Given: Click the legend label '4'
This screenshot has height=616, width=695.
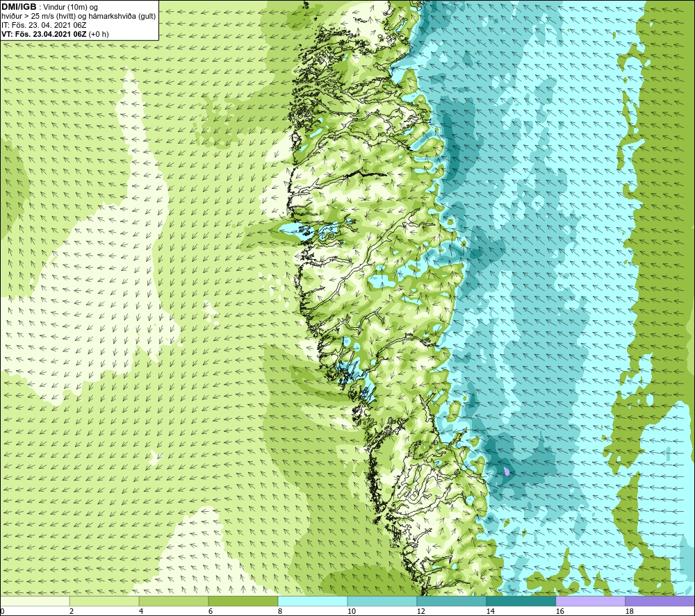Looking at the screenshot, I should (141, 612).
